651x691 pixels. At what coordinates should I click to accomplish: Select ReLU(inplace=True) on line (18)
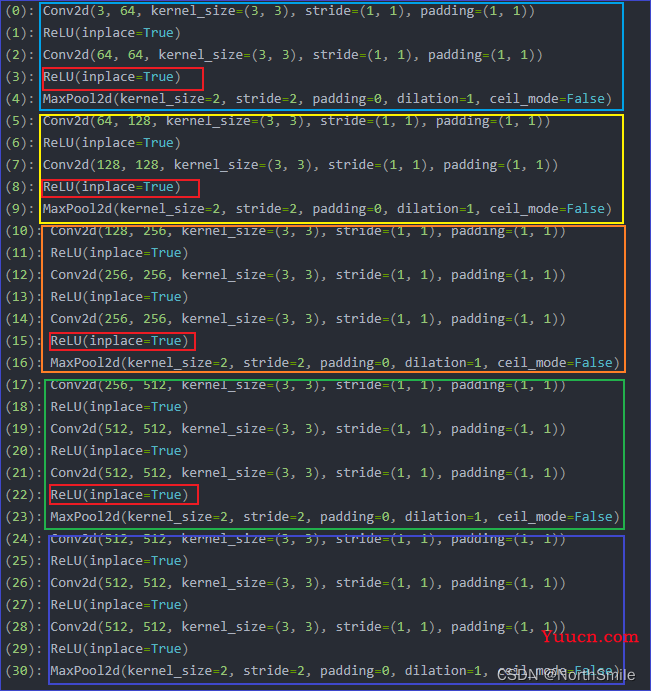click(119, 407)
